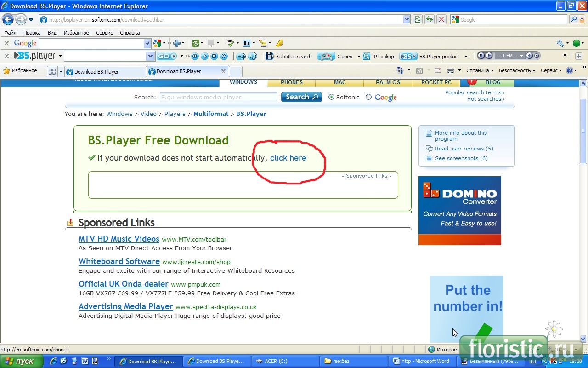Screen dimensions: 588x368
Task: Open the Справка menu
Action: tap(130, 33)
